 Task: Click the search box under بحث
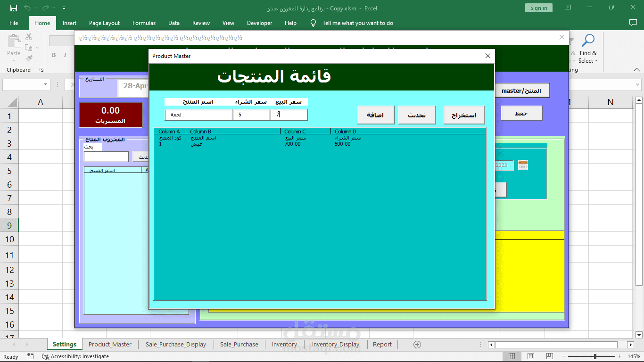[x=106, y=156]
